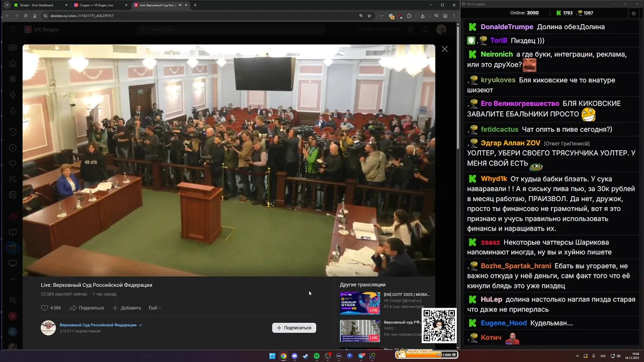Open the TASS Верховный суд stream thumbnail
The height and width of the screenshot is (362, 644).
[x=360, y=331]
